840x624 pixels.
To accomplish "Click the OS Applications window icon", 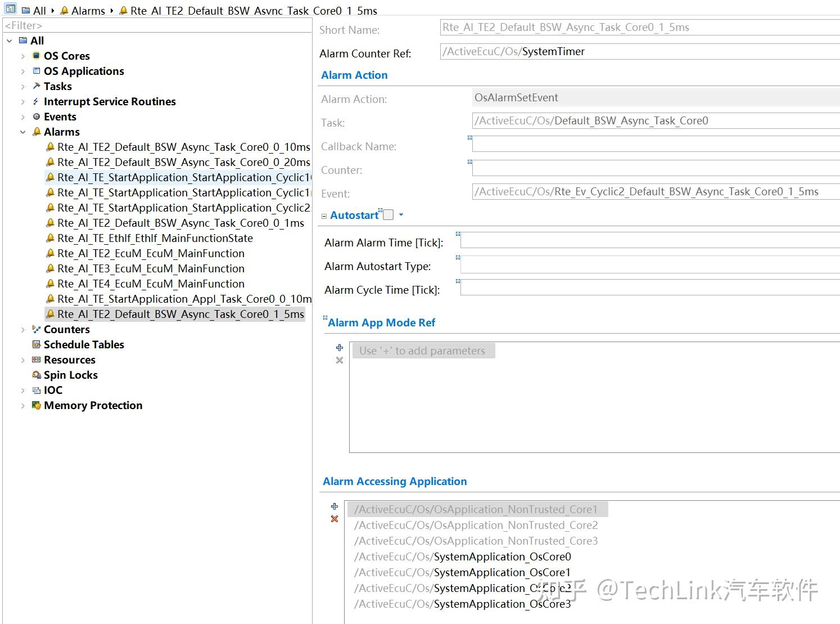I will pyautogui.click(x=37, y=71).
